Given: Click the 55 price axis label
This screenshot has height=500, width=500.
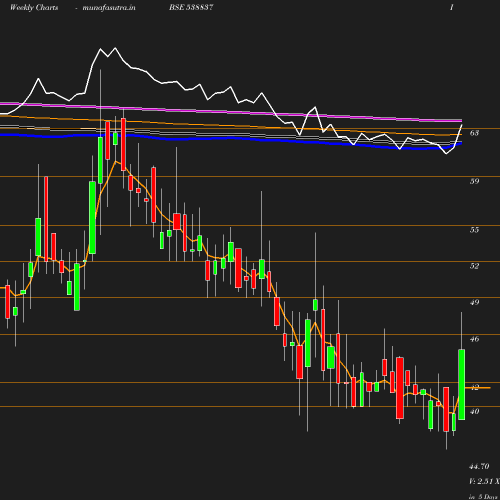Looking at the screenshot, I should tap(474, 230).
